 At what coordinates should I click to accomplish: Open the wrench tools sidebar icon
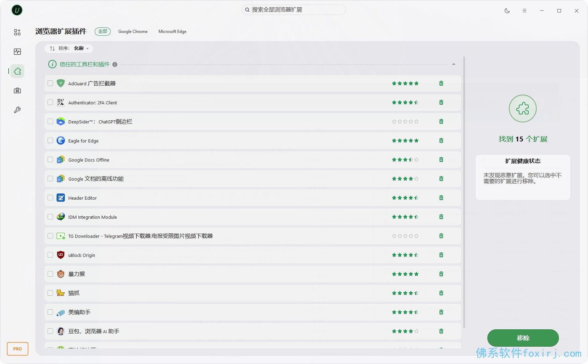point(17,110)
